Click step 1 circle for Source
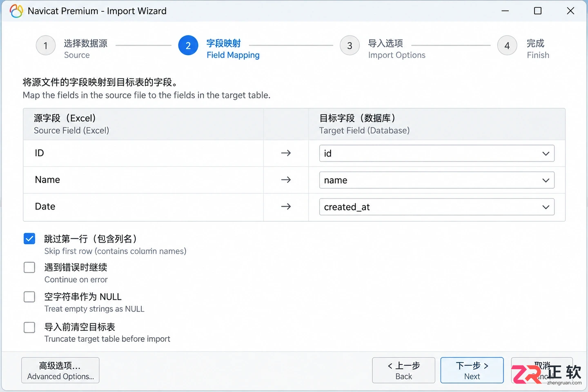 [x=46, y=45]
